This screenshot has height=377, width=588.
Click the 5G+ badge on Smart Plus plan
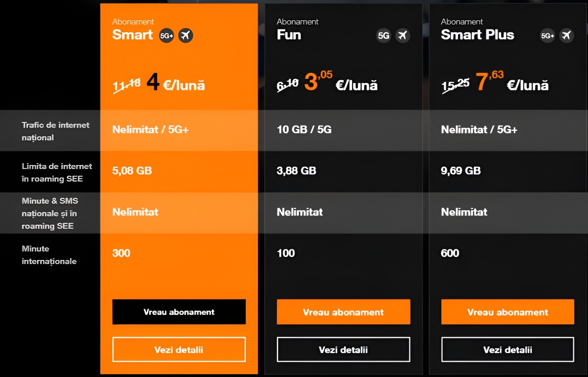pos(547,36)
